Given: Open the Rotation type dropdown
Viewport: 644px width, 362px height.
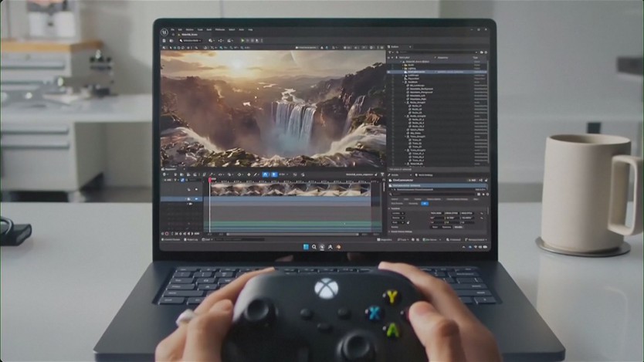Looking at the screenshot, I should point(398,218).
